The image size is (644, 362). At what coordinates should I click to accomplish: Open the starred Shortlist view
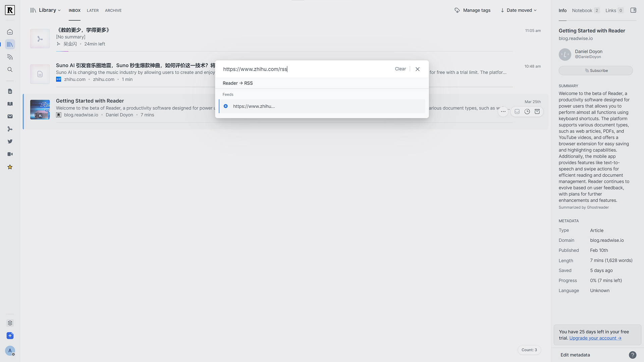[10, 167]
